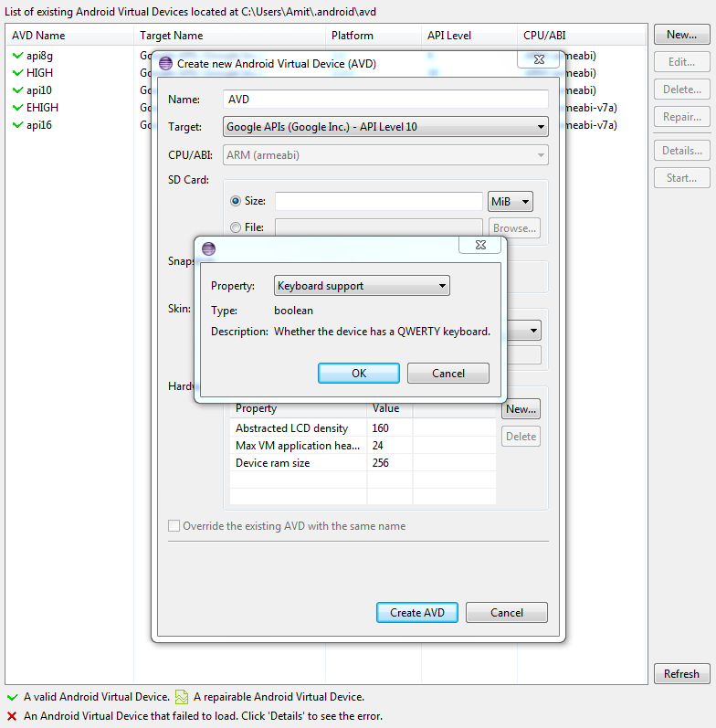Click the green checkmark beside api8g
The height and width of the screenshot is (728, 716).
point(17,56)
